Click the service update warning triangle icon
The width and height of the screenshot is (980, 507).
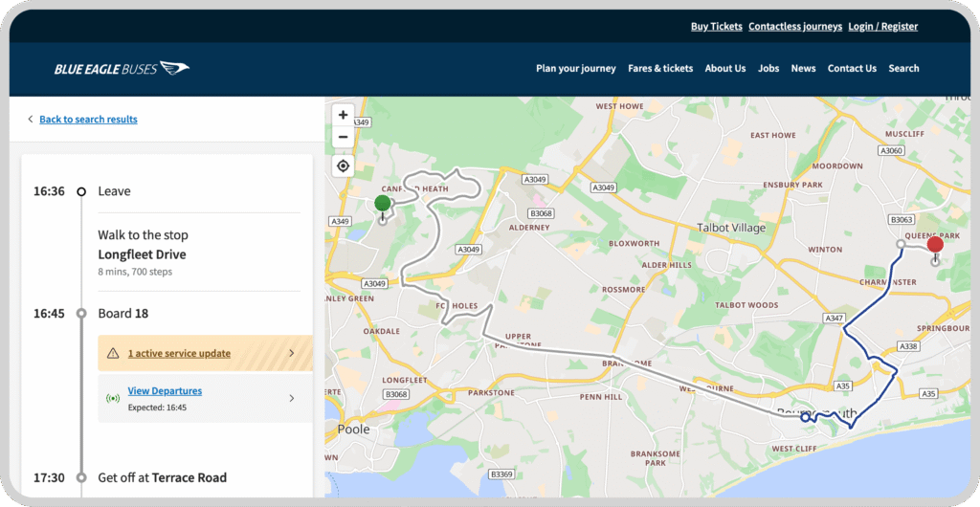coord(113,354)
